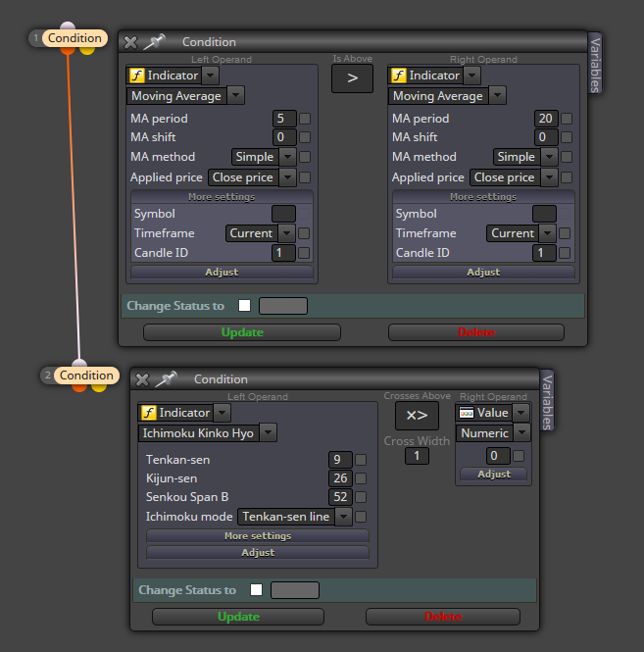Viewport: 644px width, 652px height.
Task: Click status color field in first panel
Action: 283,306
